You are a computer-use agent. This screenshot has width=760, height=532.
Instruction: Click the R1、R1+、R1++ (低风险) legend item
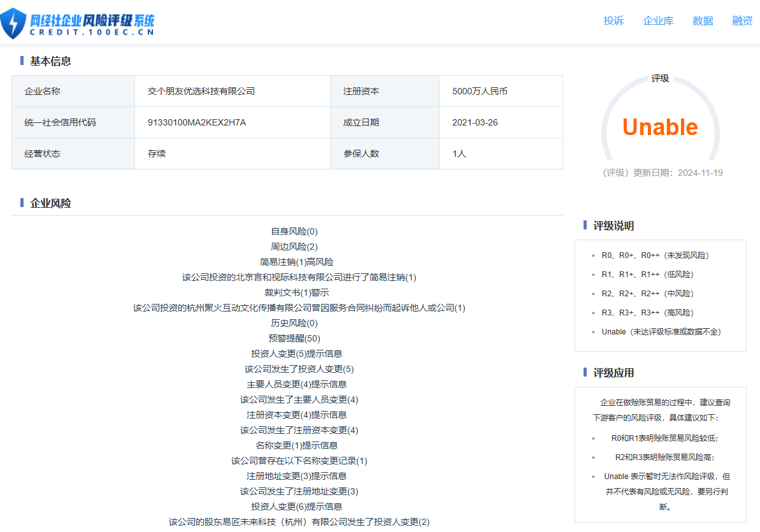[647, 275]
